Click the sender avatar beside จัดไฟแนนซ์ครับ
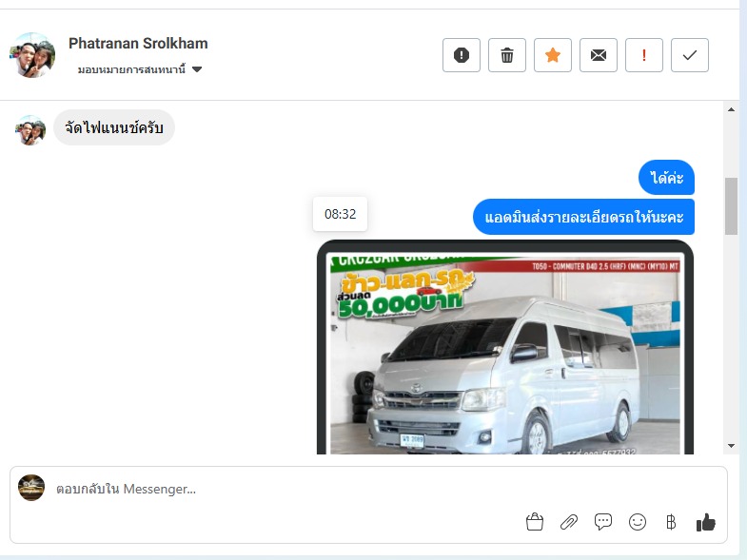This screenshot has width=747, height=560. [30, 130]
